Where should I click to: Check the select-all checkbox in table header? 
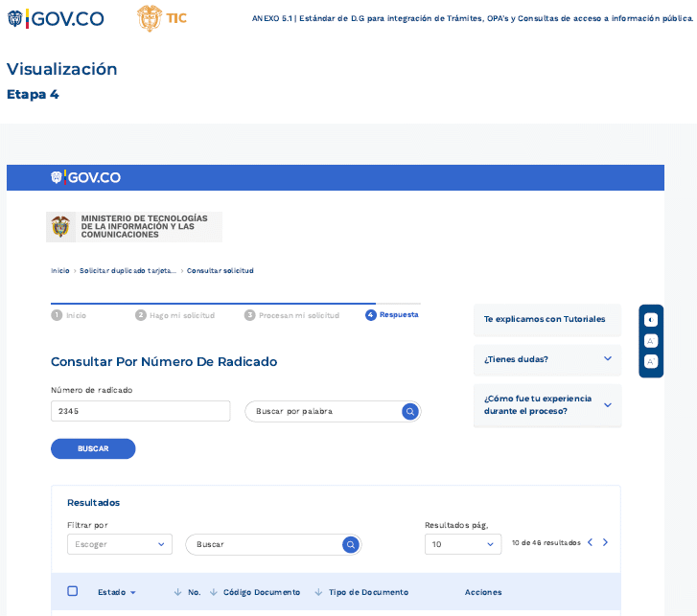[73, 591]
